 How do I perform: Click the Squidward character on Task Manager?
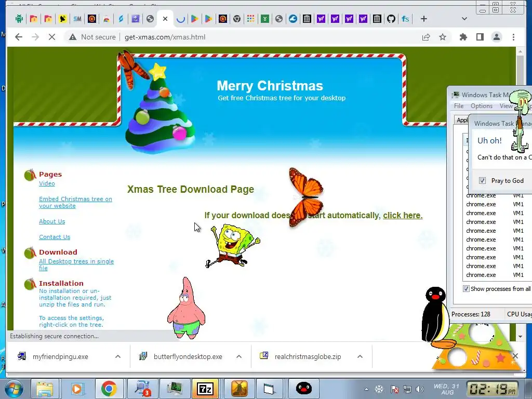(521, 121)
